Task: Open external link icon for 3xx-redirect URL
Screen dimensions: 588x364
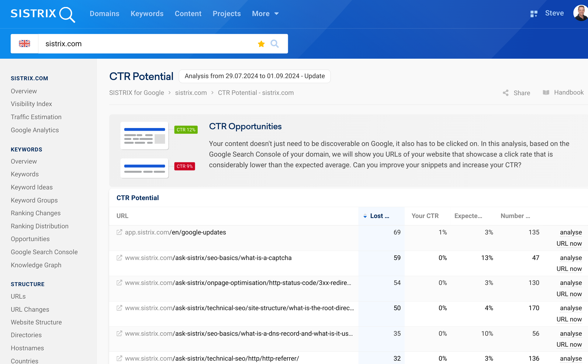Action: [x=119, y=283]
